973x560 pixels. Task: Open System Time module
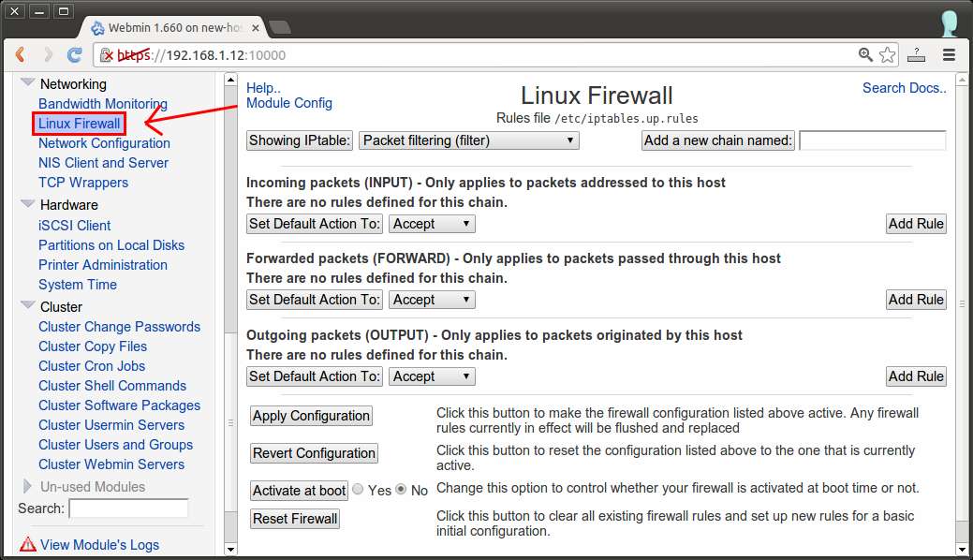(x=78, y=285)
